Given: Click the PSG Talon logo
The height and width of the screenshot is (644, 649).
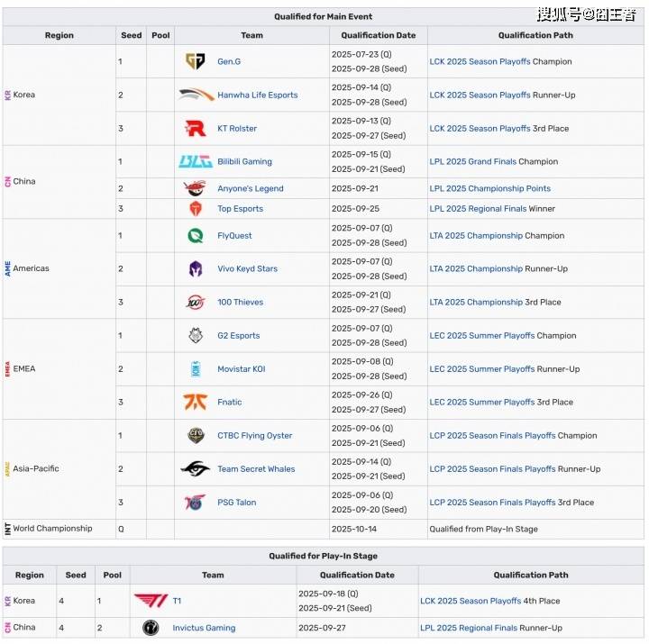Looking at the screenshot, I should point(196,503).
